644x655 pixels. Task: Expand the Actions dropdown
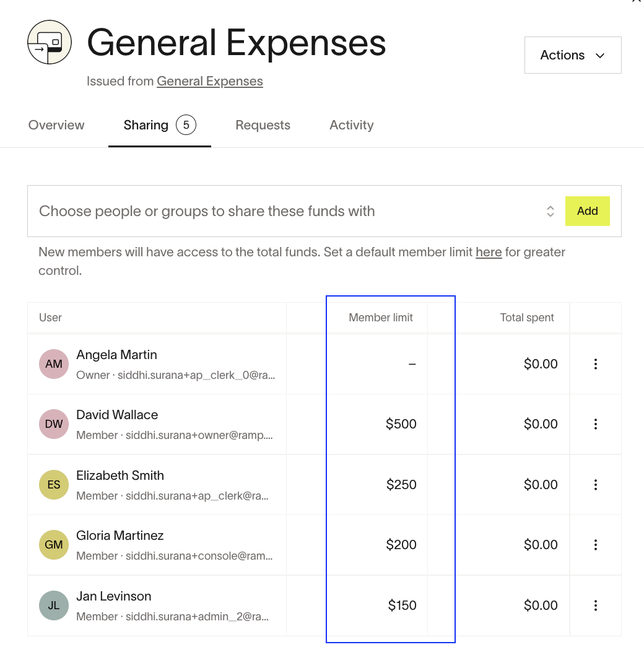pyautogui.click(x=572, y=55)
